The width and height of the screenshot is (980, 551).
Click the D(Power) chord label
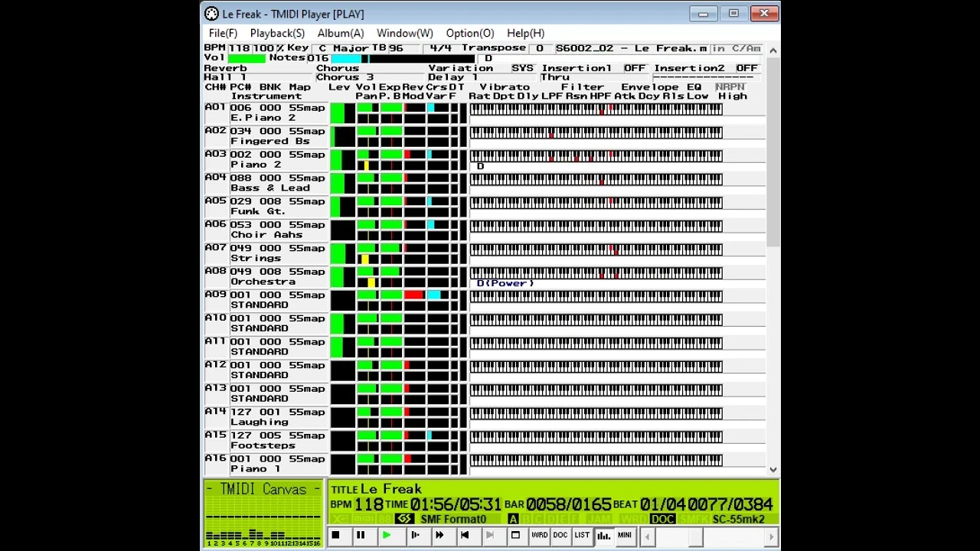(505, 283)
